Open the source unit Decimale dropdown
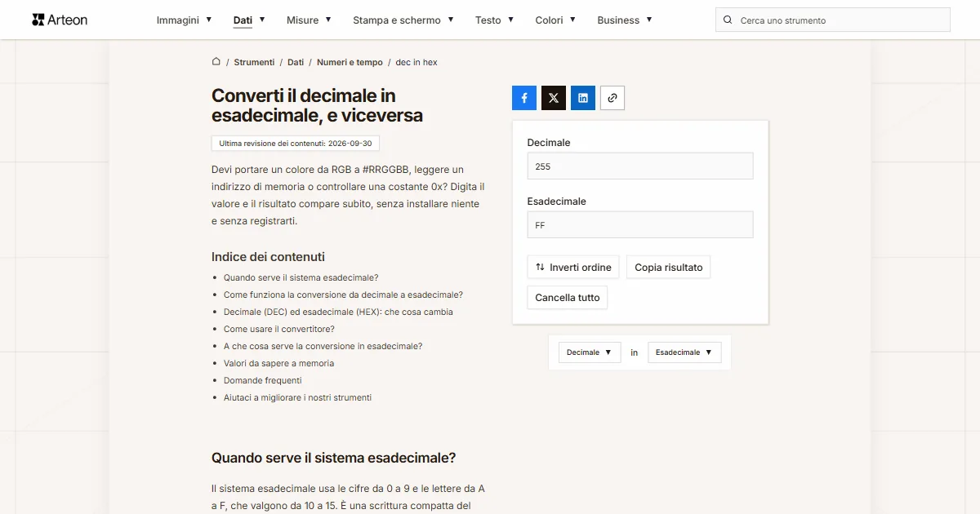 [x=590, y=352]
